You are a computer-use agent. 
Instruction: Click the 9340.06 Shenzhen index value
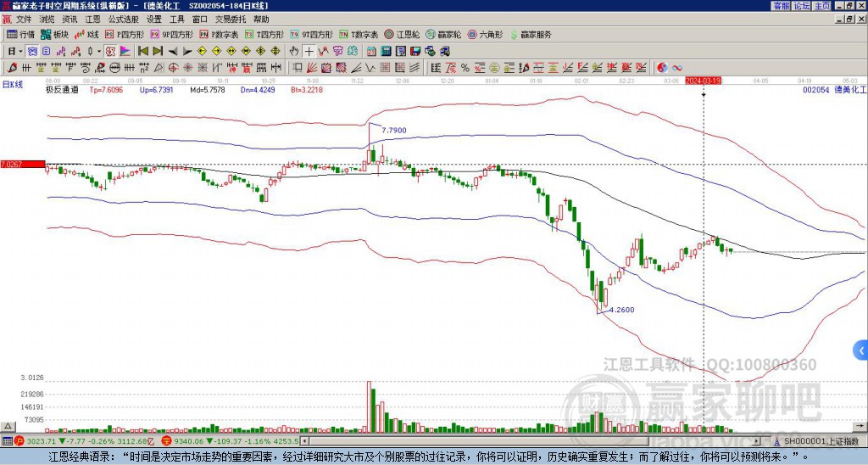click(x=189, y=442)
